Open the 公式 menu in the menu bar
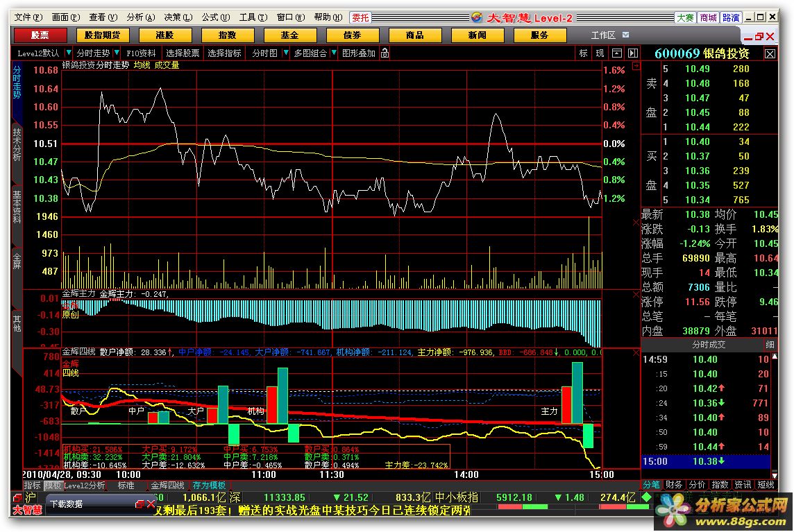This screenshot has height=532, width=794. tap(212, 17)
